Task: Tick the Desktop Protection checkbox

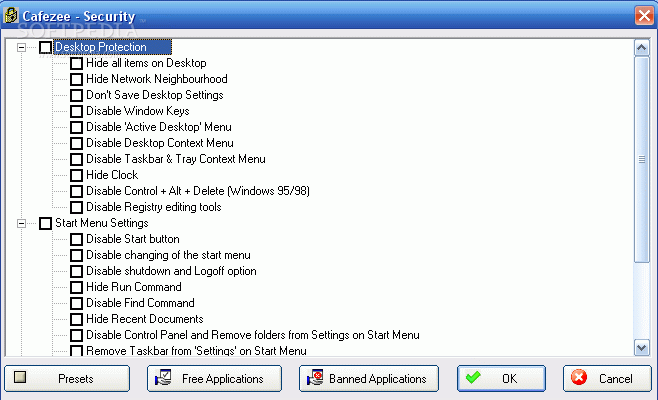Action: pos(45,47)
